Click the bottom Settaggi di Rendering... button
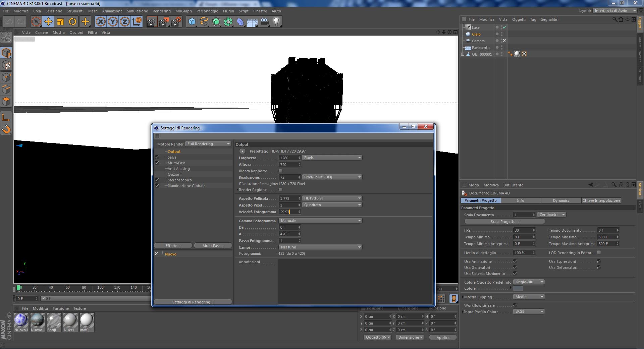This screenshot has height=349, width=644. click(x=193, y=302)
